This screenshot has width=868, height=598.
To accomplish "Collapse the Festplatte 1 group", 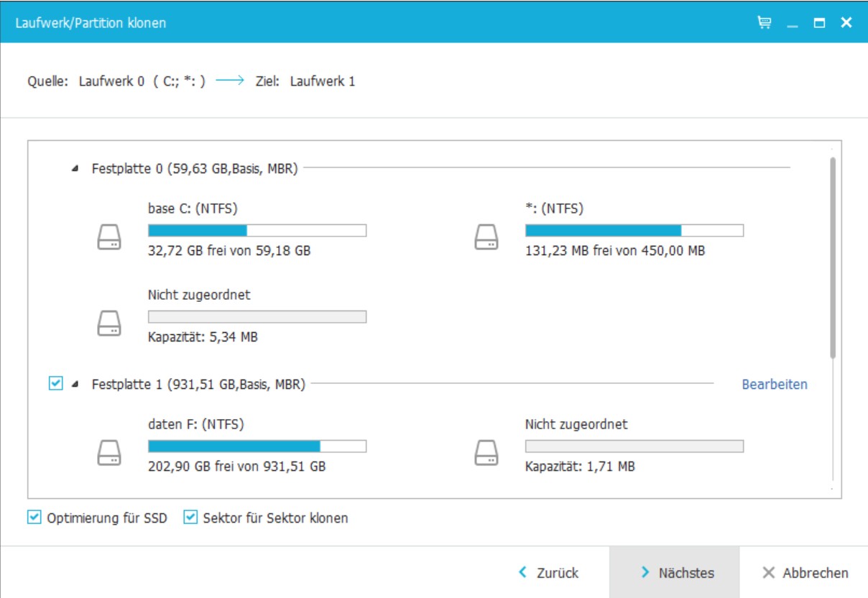I will [76, 385].
